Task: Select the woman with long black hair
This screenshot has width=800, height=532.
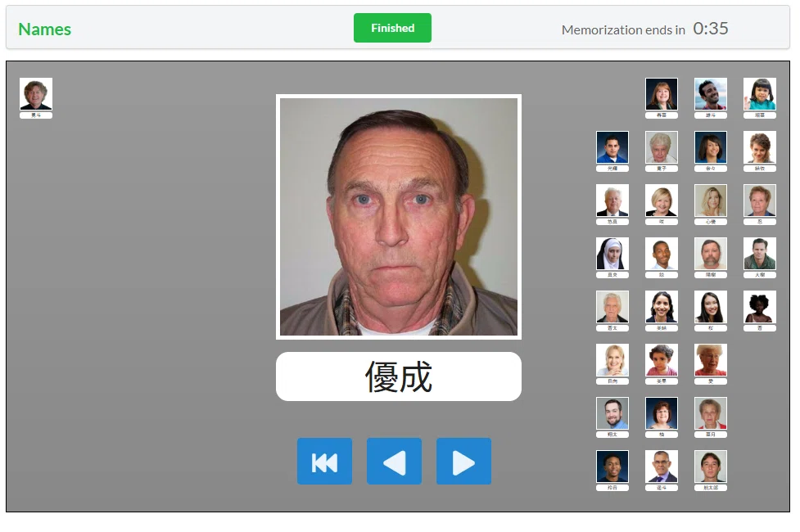Action: click(710, 307)
